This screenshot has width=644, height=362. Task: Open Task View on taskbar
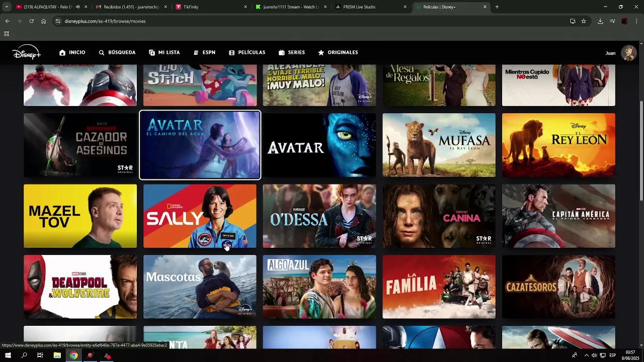point(40,355)
